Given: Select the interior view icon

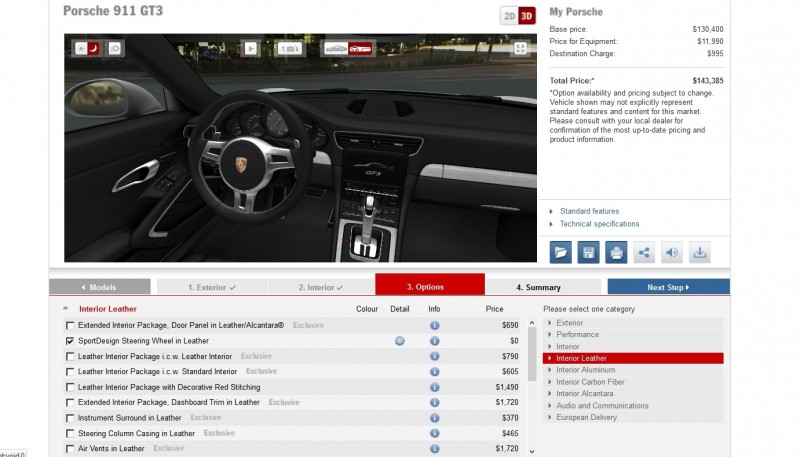Looking at the screenshot, I should coord(360,49).
